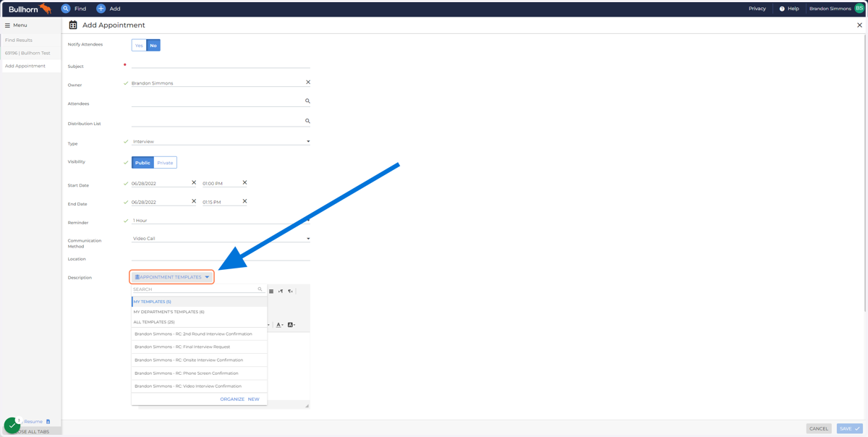
Task: Select My Templates (5) category
Action: point(200,302)
